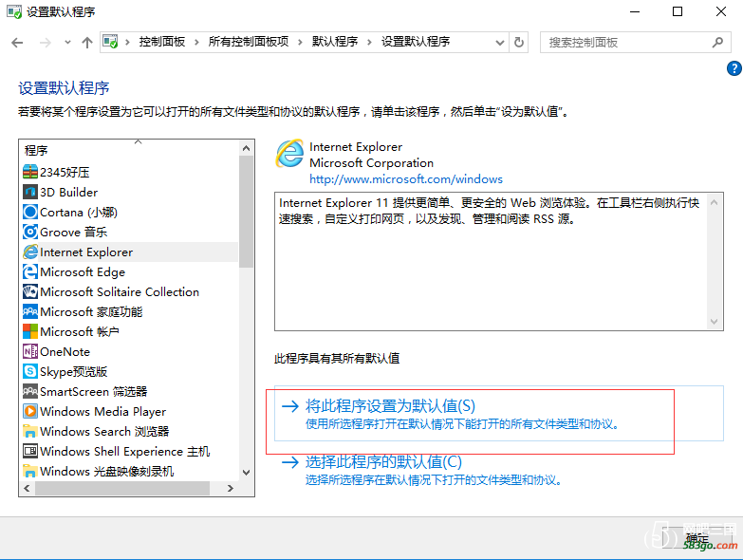This screenshot has height=560, width=743.
Task: Select the SmartScreen 筛选器 row
Action: click(129, 391)
